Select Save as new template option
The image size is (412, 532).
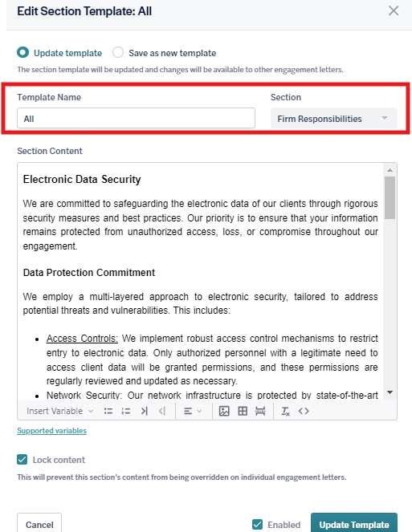(x=118, y=53)
